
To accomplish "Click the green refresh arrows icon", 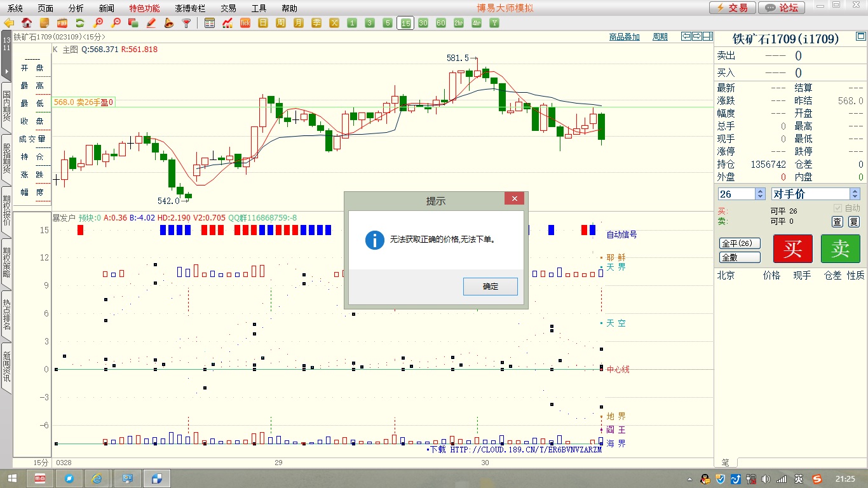I will click(x=80, y=23).
